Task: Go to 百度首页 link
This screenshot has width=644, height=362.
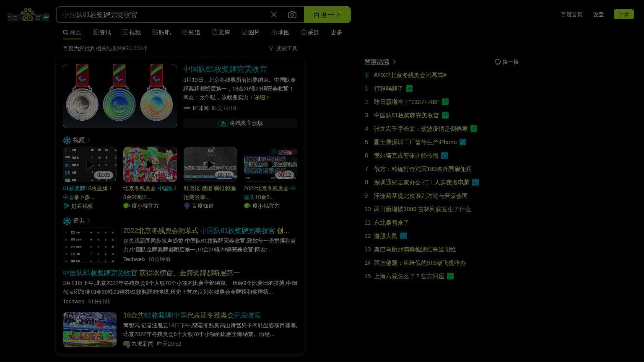Action: [571, 14]
